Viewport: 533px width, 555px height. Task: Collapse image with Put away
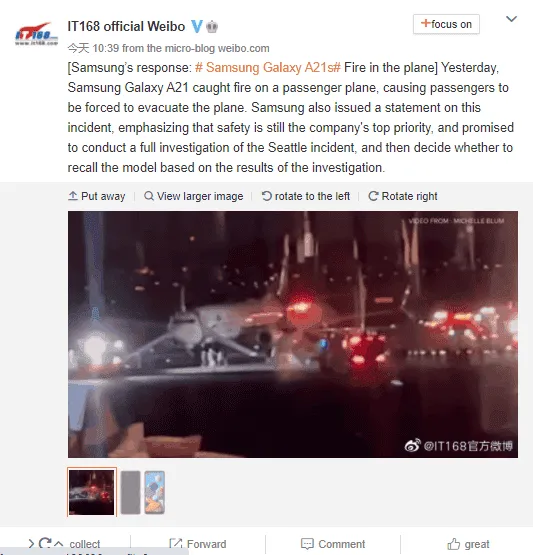[x=97, y=196]
